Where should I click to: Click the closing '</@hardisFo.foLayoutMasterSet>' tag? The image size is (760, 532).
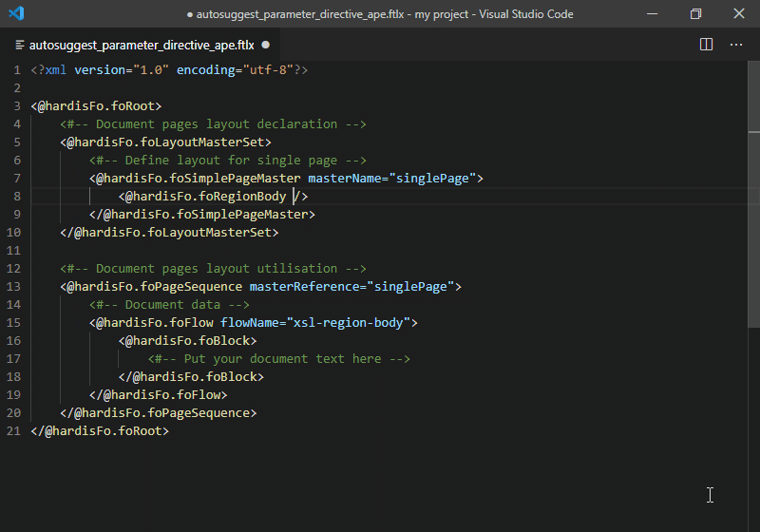tap(169, 232)
